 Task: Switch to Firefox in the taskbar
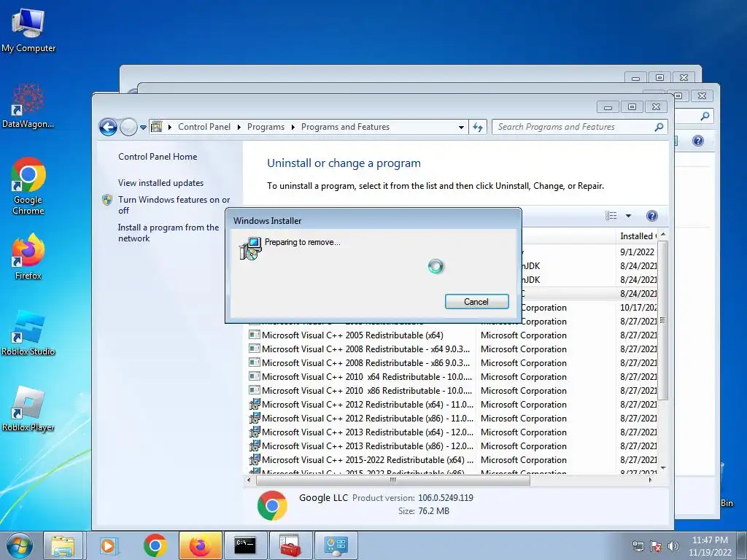200,545
